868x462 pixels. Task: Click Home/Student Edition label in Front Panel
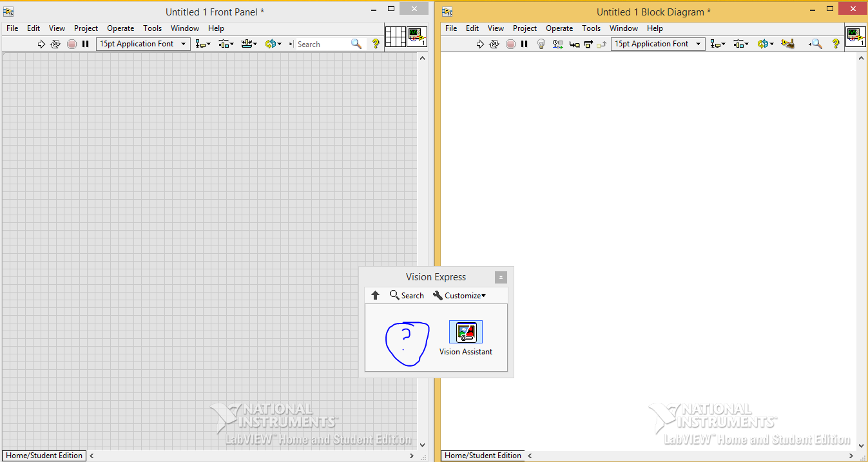pos(44,456)
